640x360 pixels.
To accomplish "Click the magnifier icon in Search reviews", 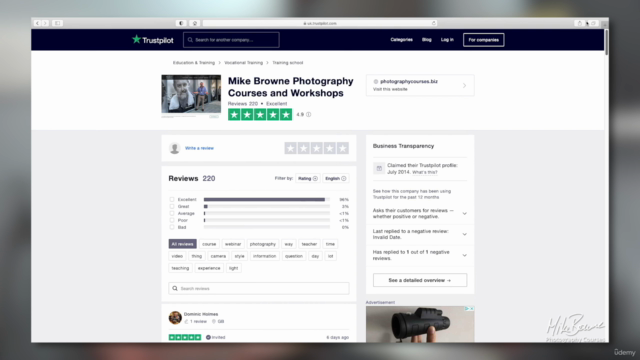I will (175, 289).
